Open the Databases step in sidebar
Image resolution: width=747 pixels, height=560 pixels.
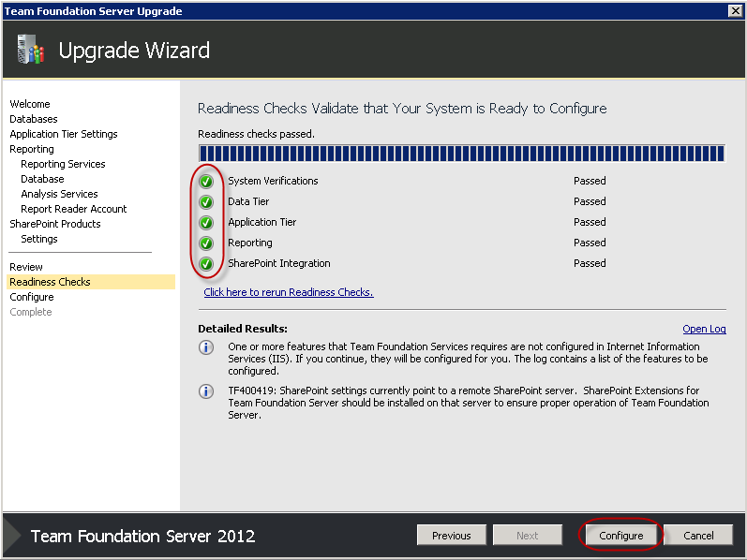click(34, 119)
